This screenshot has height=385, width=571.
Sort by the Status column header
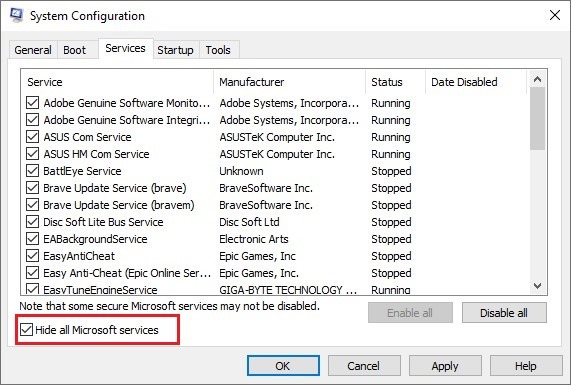(395, 82)
